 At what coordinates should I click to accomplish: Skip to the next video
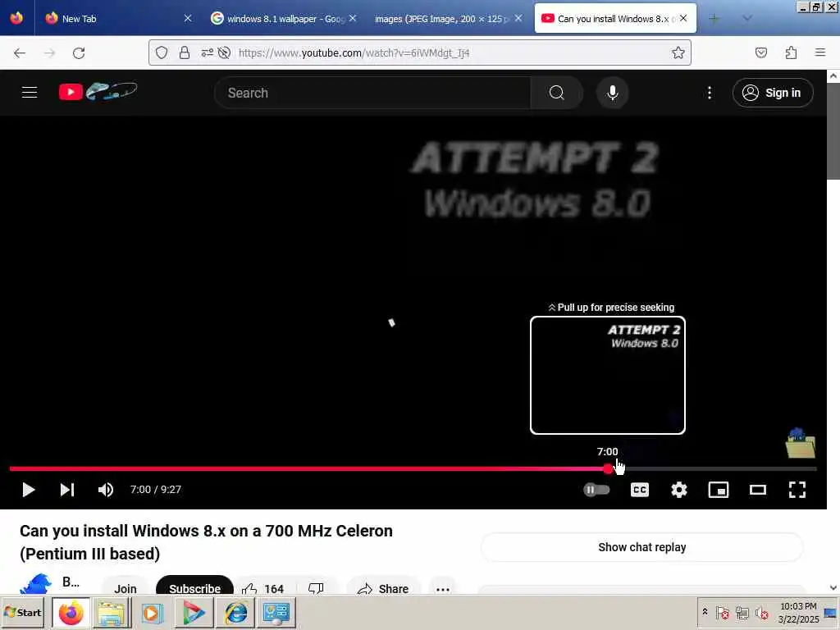pos(67,490)
